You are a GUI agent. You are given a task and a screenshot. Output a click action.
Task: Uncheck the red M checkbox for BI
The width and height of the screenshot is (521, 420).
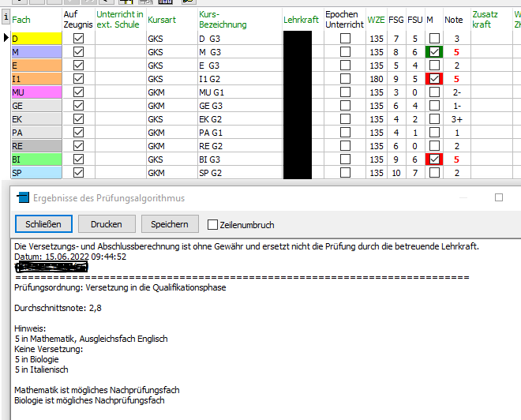pos(434,159)
